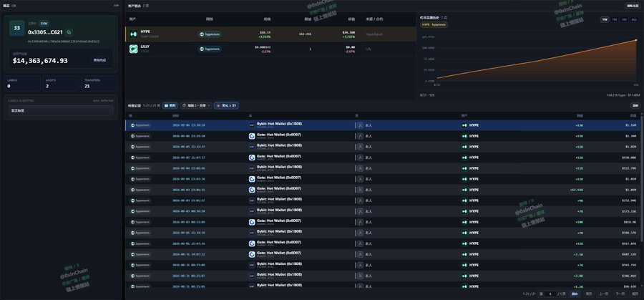Click the Hyperliquid source text in HYPE row

coord(374,34)
